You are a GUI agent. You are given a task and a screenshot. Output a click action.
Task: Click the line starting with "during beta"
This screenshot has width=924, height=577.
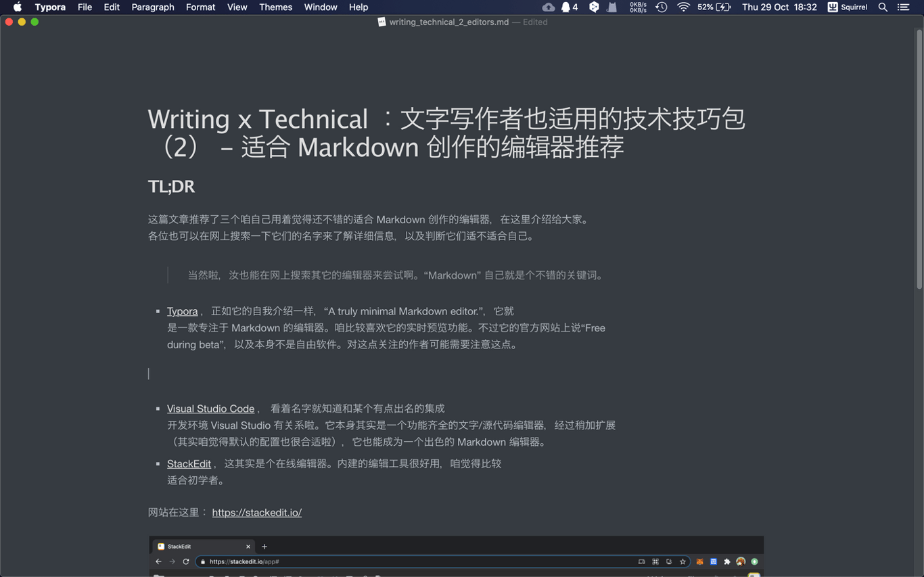tap(344, 344)
